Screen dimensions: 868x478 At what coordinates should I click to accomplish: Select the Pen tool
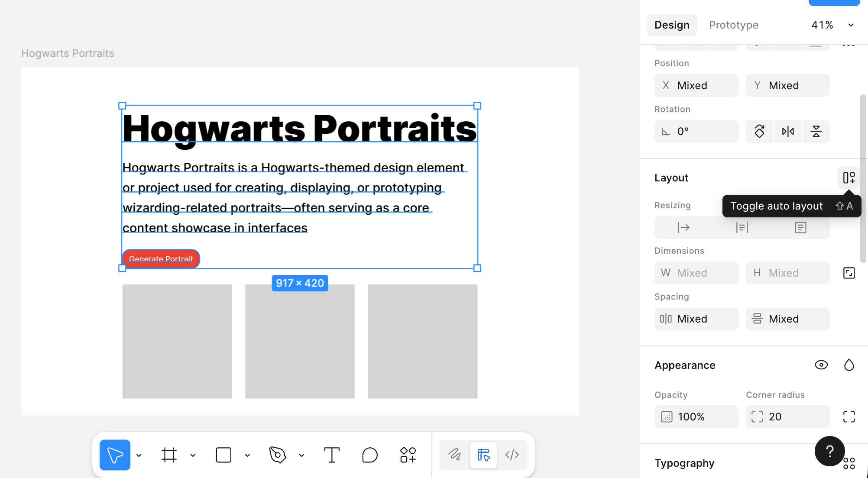click(278, 455)
